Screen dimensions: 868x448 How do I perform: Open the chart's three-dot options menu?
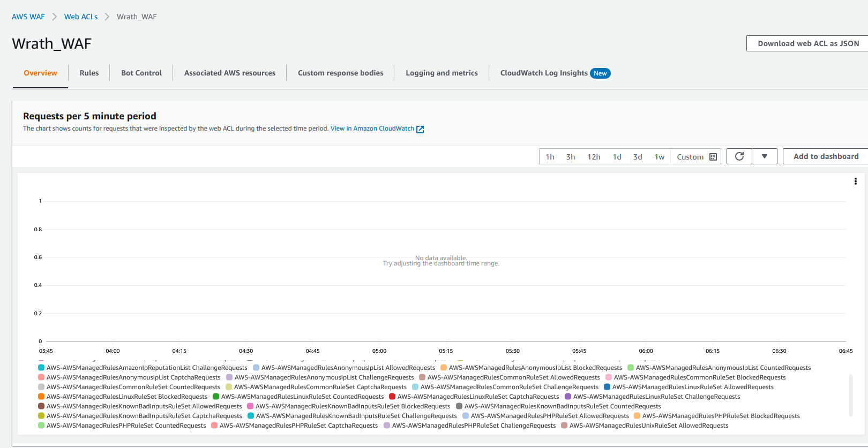coord(855,181)
